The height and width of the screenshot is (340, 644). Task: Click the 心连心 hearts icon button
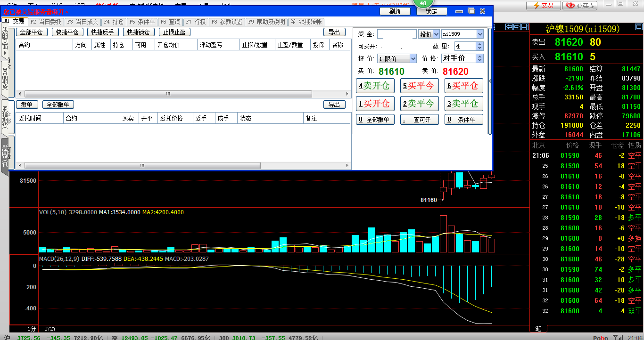[x=580, y=6]
